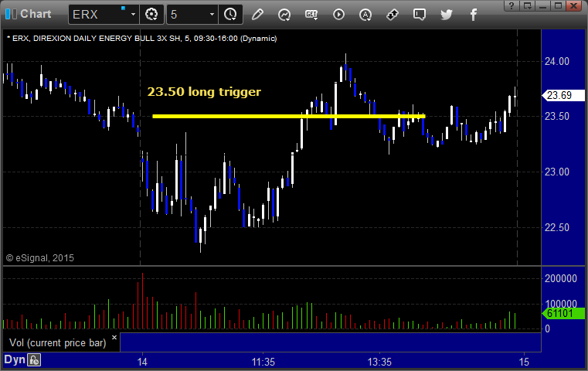This screenshot has height=371, width=588.
Task: Close the Vol current price bar tab
Action: click(114, 337)
